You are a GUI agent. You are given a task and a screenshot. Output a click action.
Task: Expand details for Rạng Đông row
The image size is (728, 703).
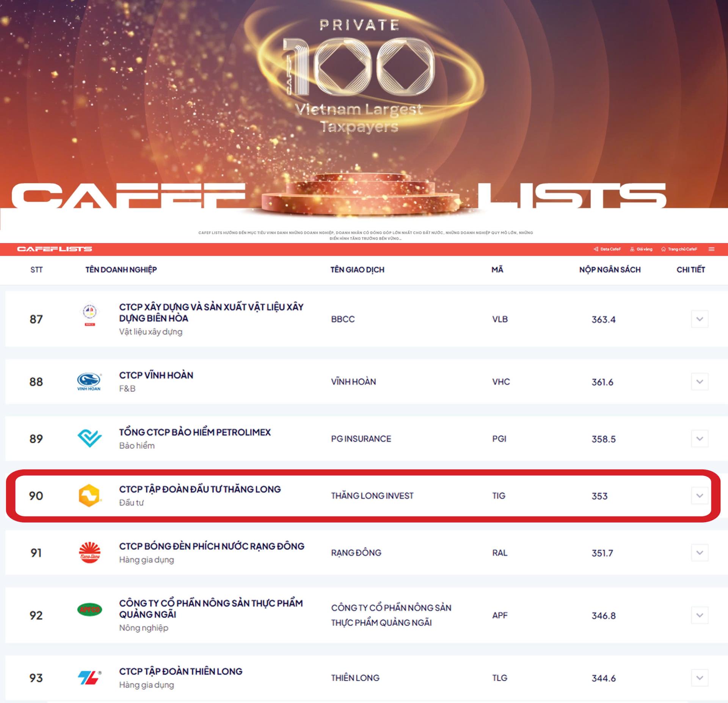coord(700,552)
